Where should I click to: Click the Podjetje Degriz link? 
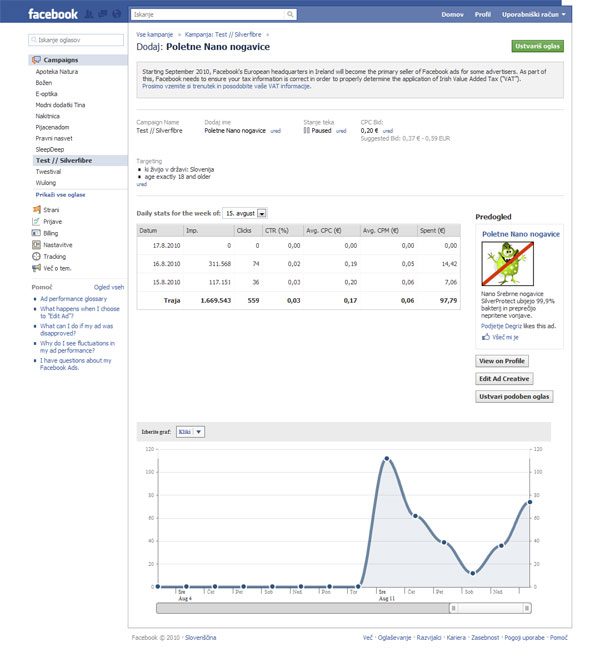pyautogui.click(x=501, y=326)
